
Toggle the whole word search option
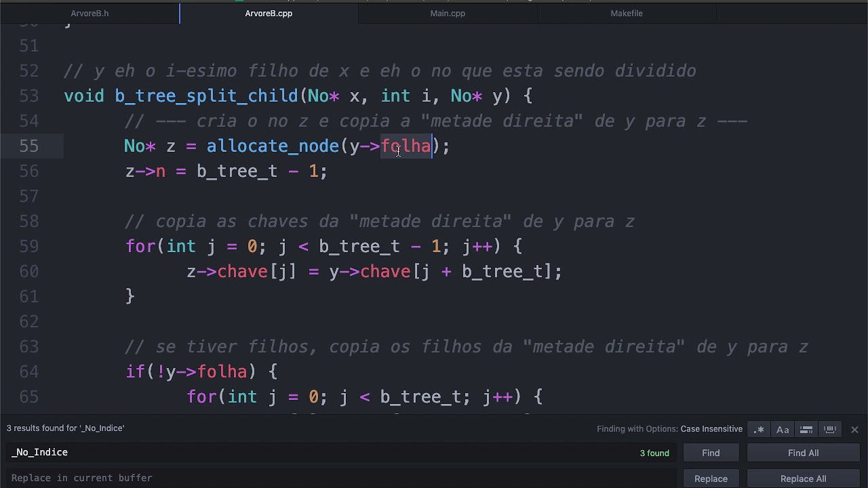pyautogui.click(x=830, y=429)
